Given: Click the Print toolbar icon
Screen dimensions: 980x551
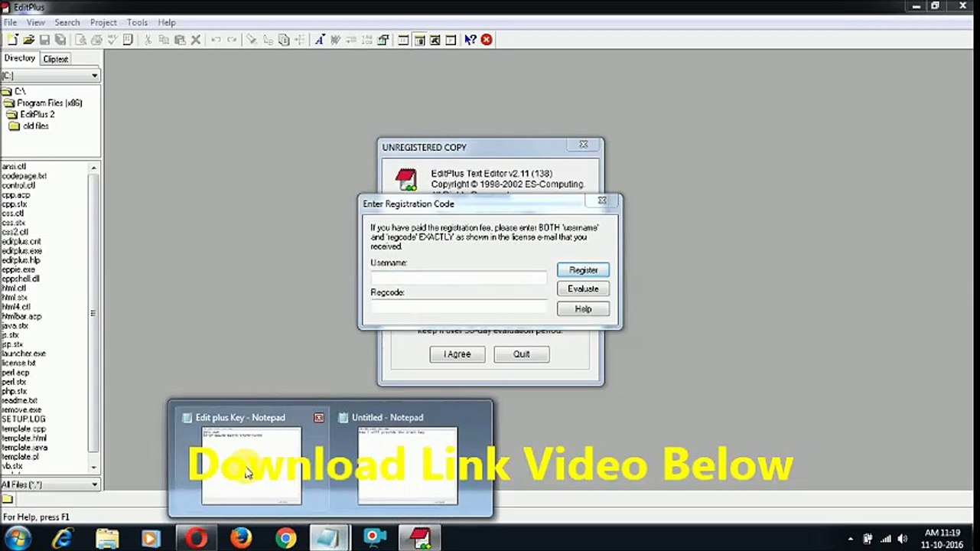Looking at the screenshot, I should tap(96, 40).
